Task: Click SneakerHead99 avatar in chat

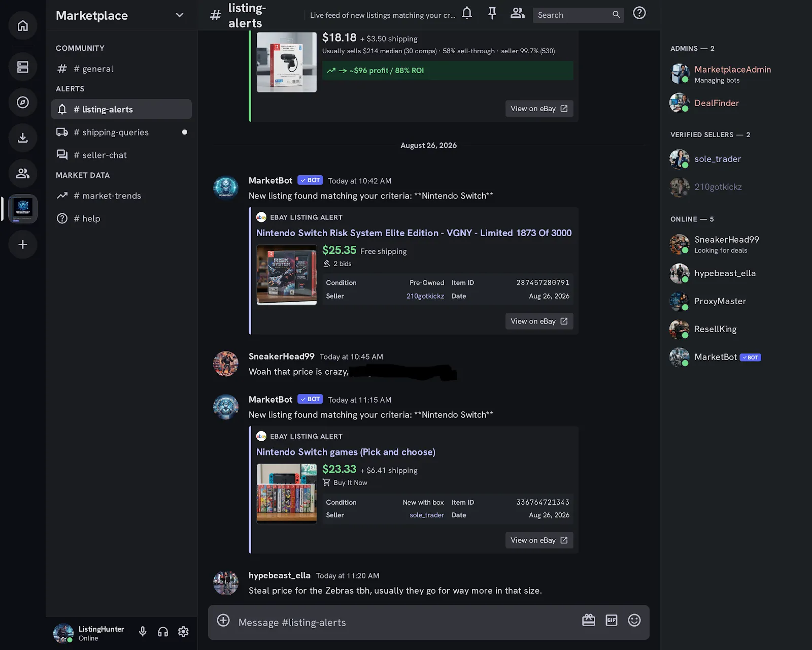Action: tap(226, 364)
